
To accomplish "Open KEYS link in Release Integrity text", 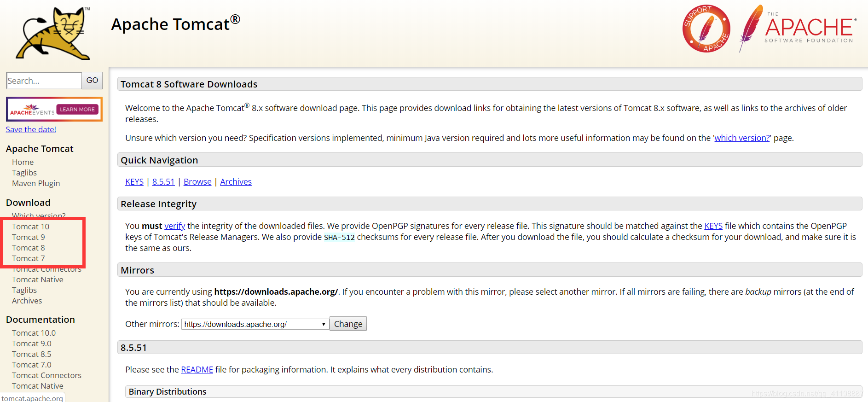I will coord(713,226).
